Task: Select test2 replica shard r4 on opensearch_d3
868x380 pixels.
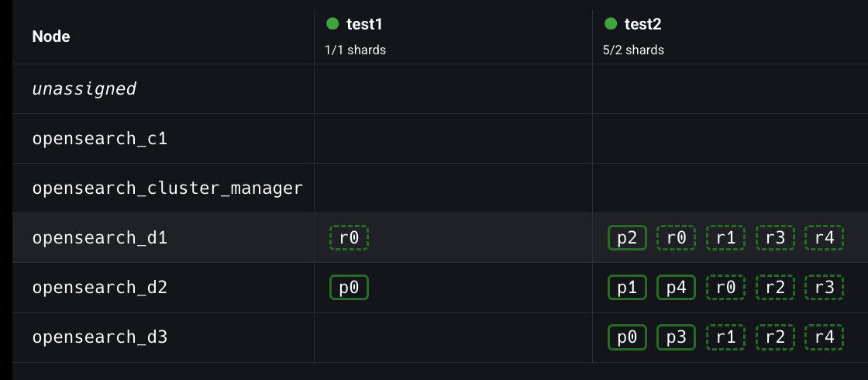Action: [x=824, y=337]
